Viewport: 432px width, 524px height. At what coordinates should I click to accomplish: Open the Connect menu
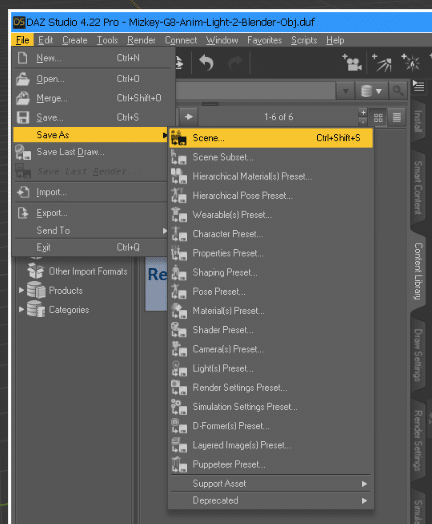[181, 40]
